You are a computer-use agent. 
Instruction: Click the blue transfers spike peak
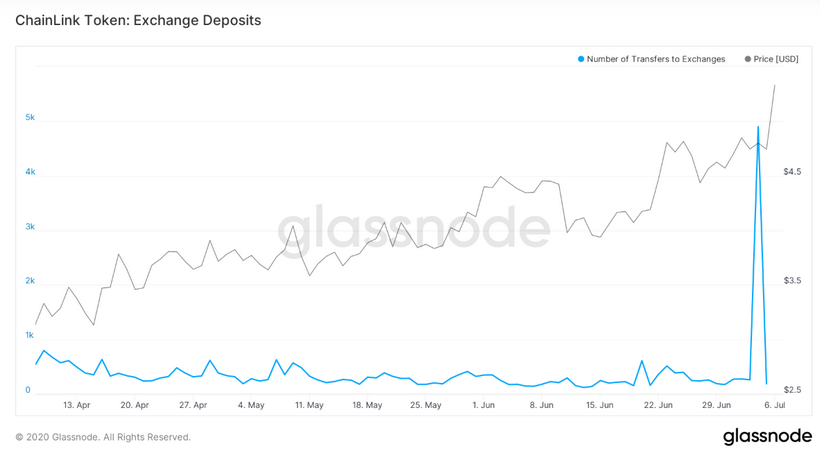pos(758,127)
